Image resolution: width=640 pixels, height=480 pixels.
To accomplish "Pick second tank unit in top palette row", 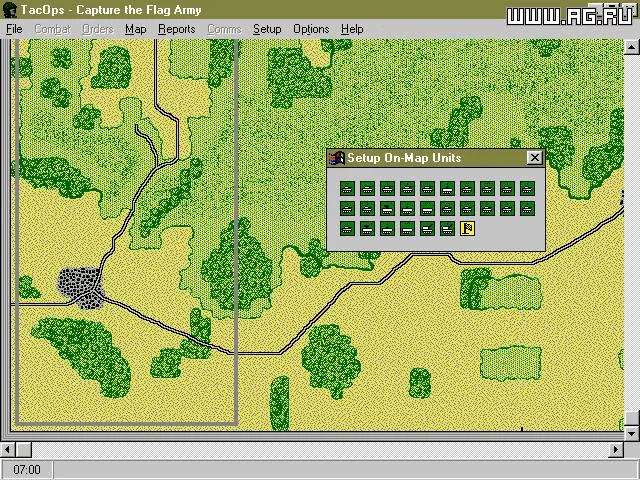I will click(367, 189).
